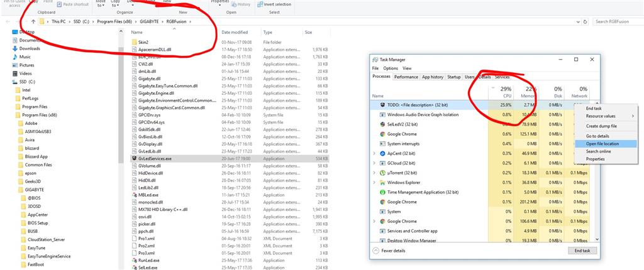Click the Invert selection ribbon icon
The height and width of the screenshot is (270, 644).
[260, 4]
